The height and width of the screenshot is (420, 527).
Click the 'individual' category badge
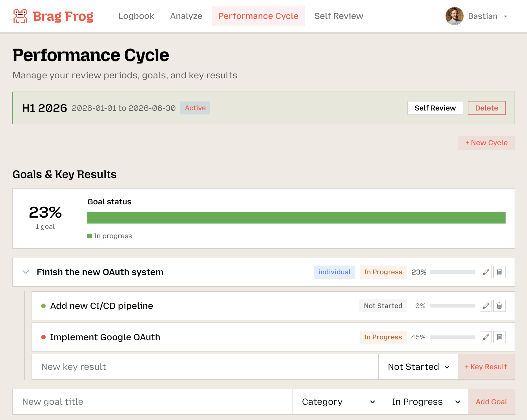335,272
